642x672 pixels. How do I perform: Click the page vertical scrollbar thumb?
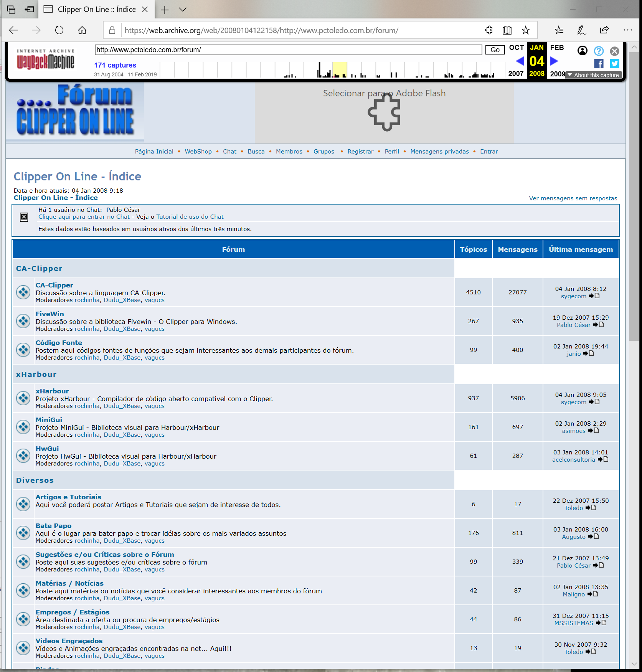pos(634,196)
